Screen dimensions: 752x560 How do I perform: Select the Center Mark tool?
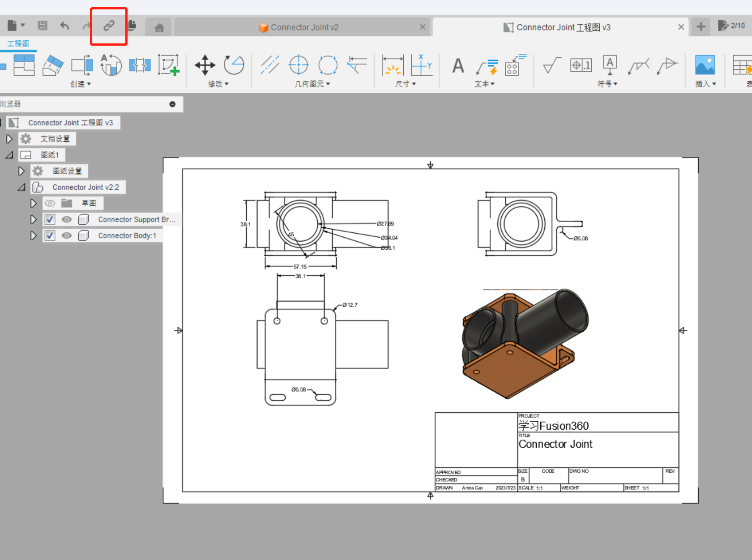tap(299, 65)
